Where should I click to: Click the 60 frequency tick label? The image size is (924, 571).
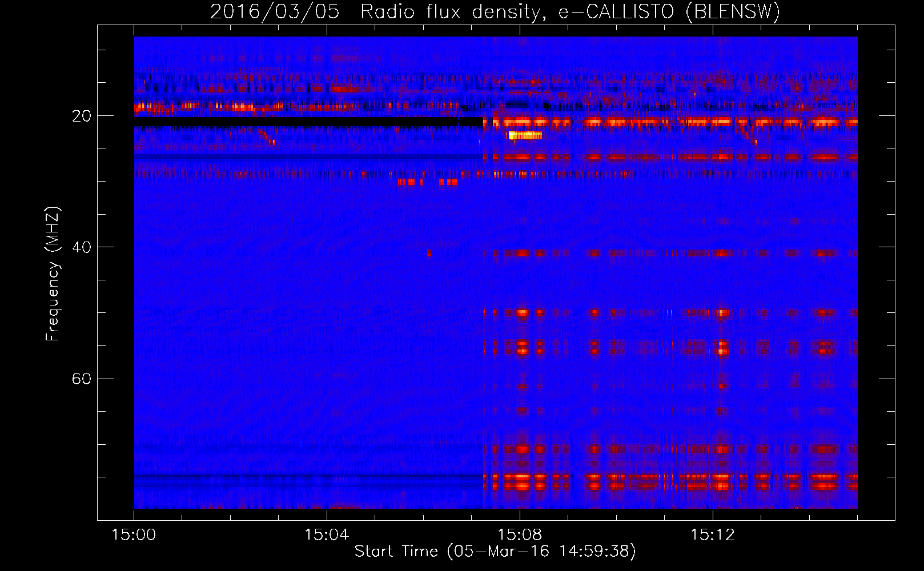[x=82, y=379]
